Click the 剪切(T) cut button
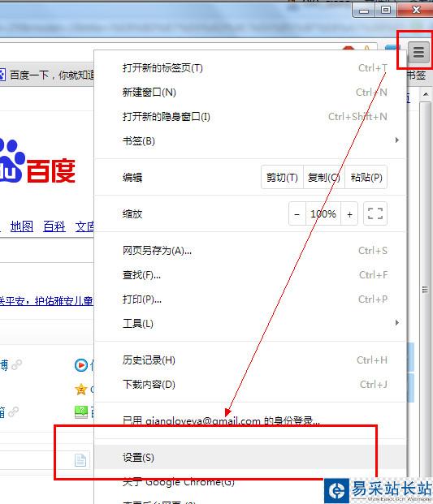This screenshot has height=504, width=433. [282, 178]
